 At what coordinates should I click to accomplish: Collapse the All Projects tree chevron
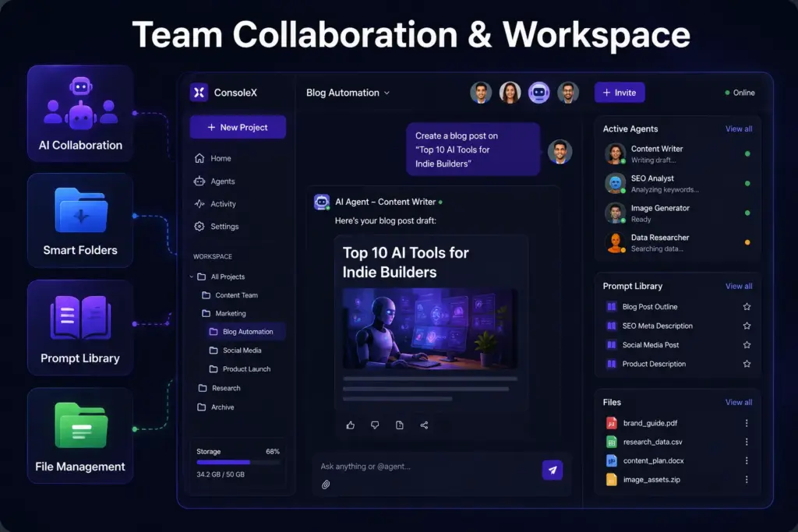click(192, 277)
